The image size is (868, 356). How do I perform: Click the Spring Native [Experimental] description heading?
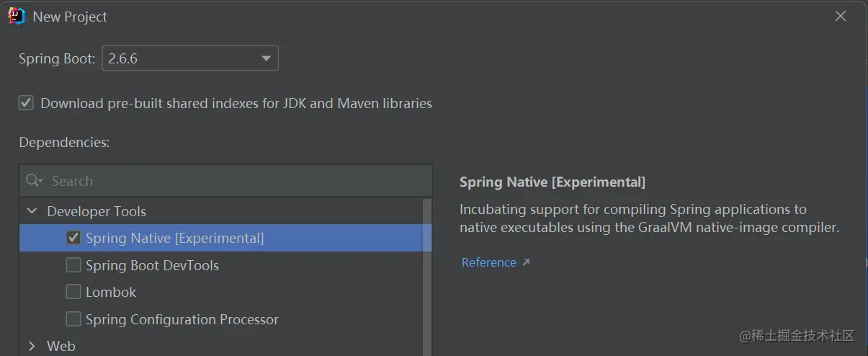(x=552, y=182)
